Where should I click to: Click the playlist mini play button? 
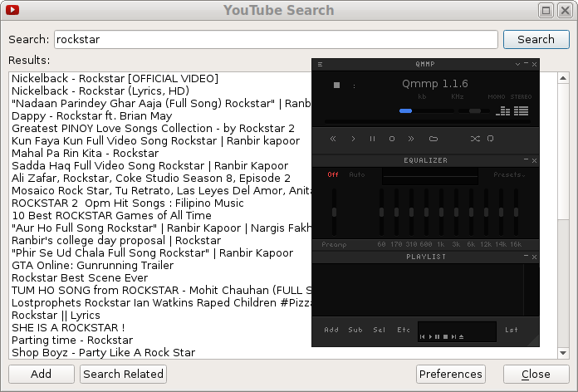coord(430,336)
